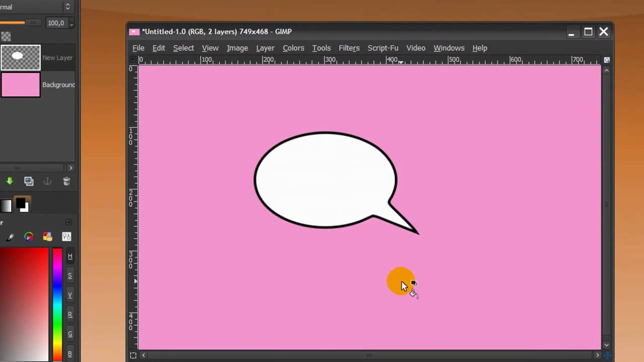Screen dimensions: 644x362
Task: Select the watercolor brush color selector
Action: click(x=10, y=237)
